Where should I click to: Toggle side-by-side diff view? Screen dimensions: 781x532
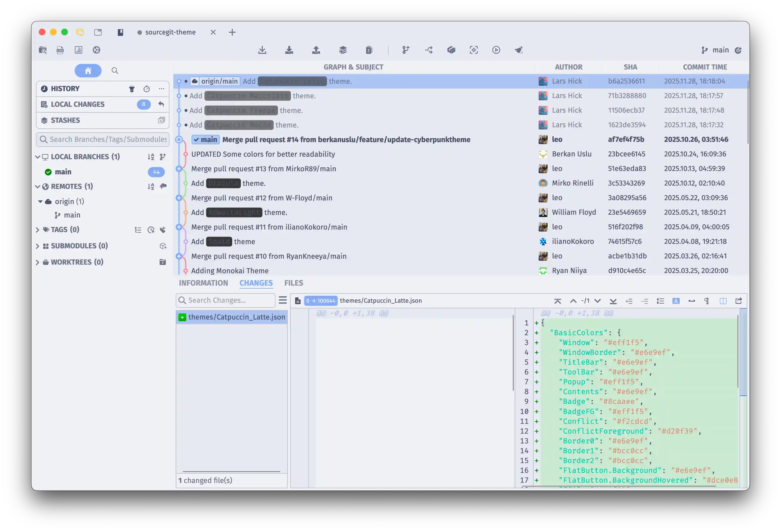723,301
